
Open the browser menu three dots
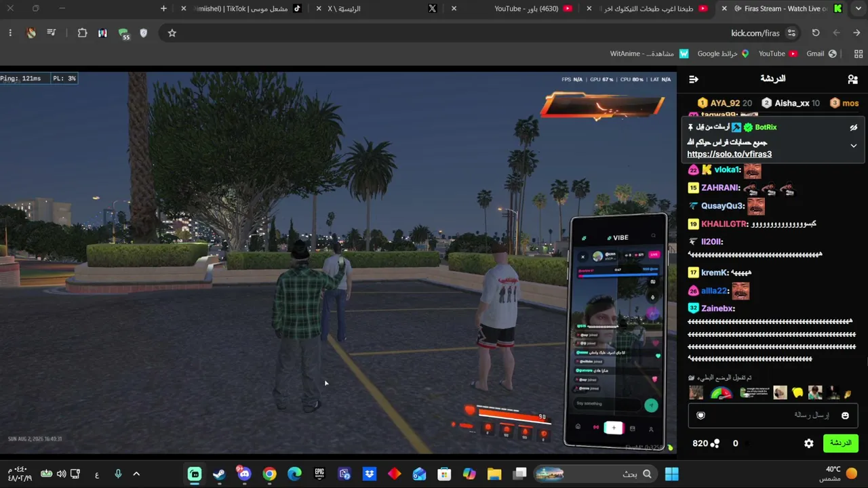coord(10,33)
